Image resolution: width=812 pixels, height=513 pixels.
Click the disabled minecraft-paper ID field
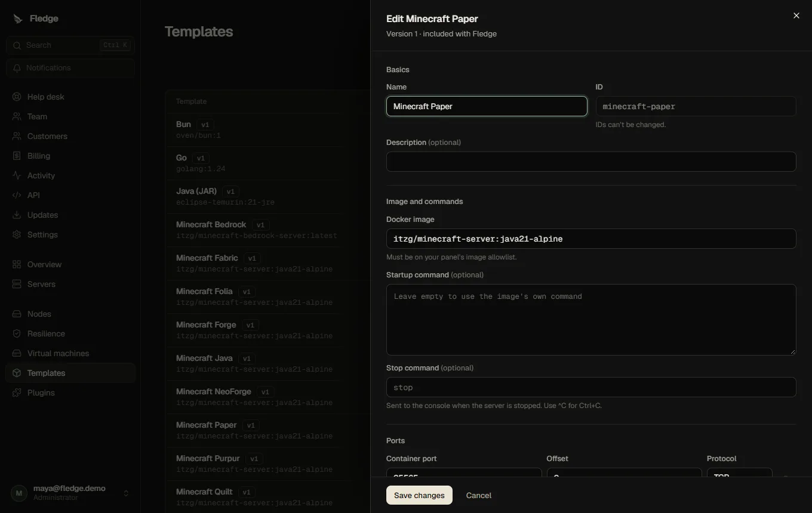(x=696, y=106)
